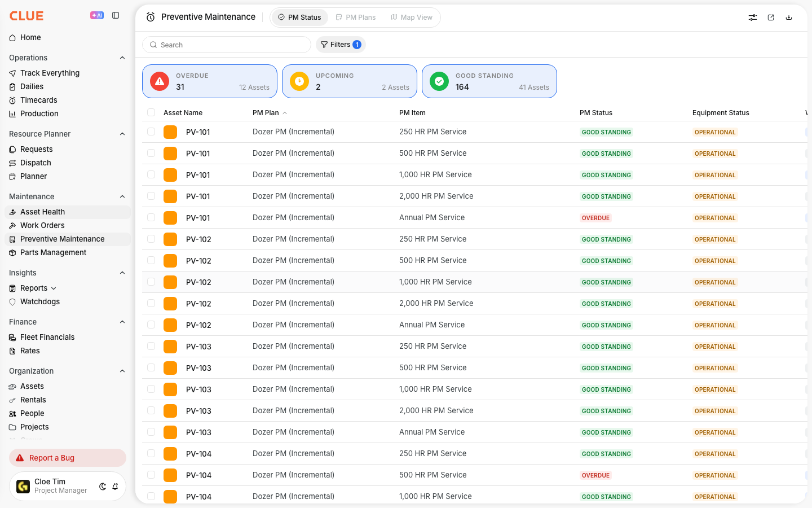Filter by Good Standing card

point(489,81)
